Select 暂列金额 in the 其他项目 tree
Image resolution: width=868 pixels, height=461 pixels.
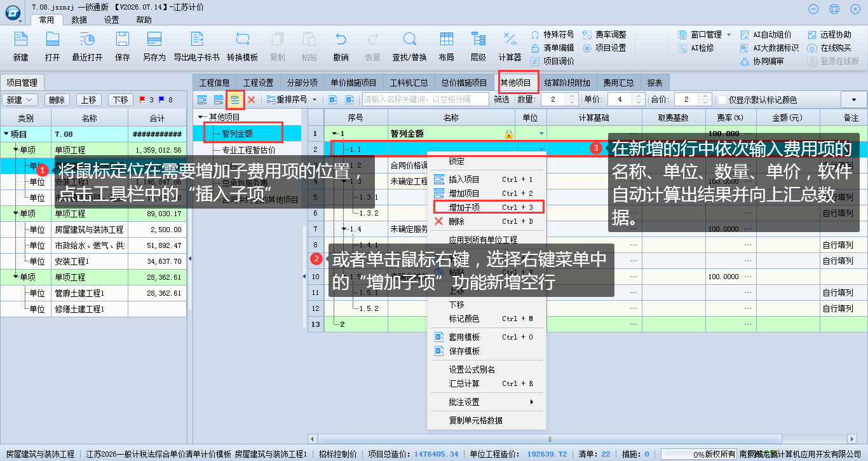pyautogui.click(x=238, y=134)
